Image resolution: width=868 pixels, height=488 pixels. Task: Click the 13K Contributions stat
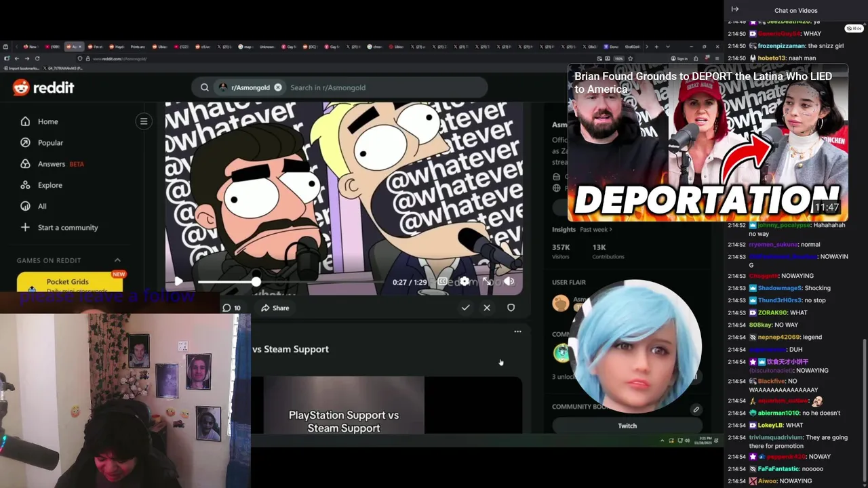click(608, 251)
